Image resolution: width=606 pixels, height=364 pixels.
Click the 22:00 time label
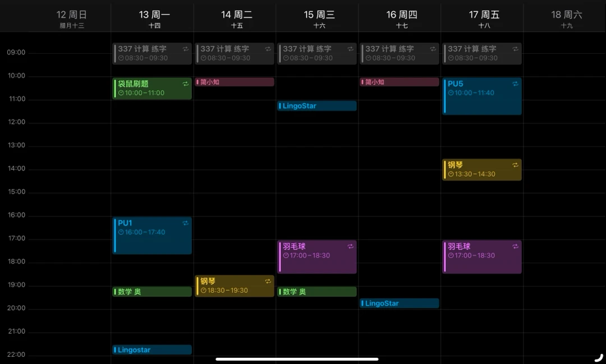coord(16,354)
